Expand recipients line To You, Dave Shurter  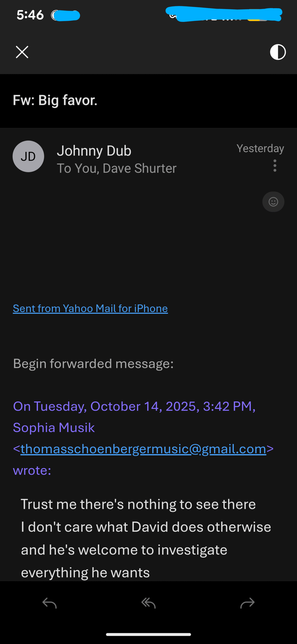coord(117,168)
